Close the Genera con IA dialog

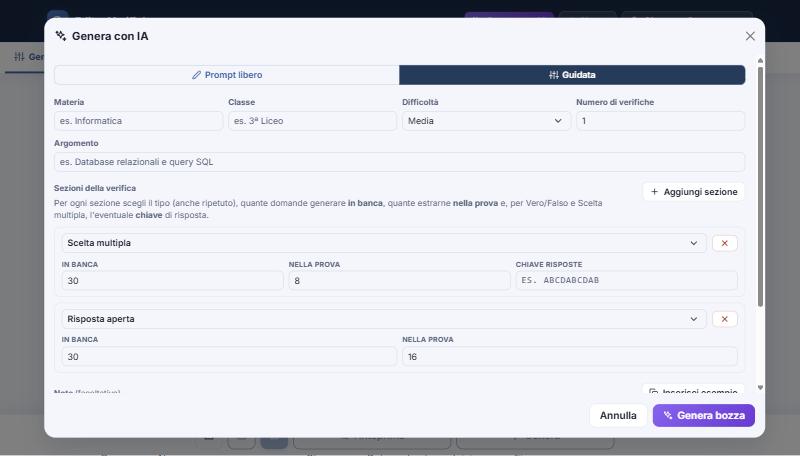click(749, 36)
